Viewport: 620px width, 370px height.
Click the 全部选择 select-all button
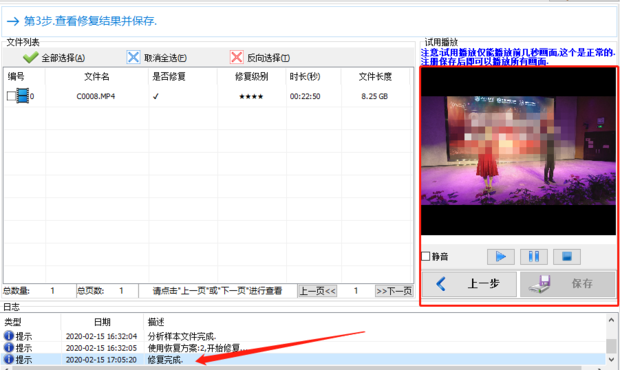tap(54, 58)
